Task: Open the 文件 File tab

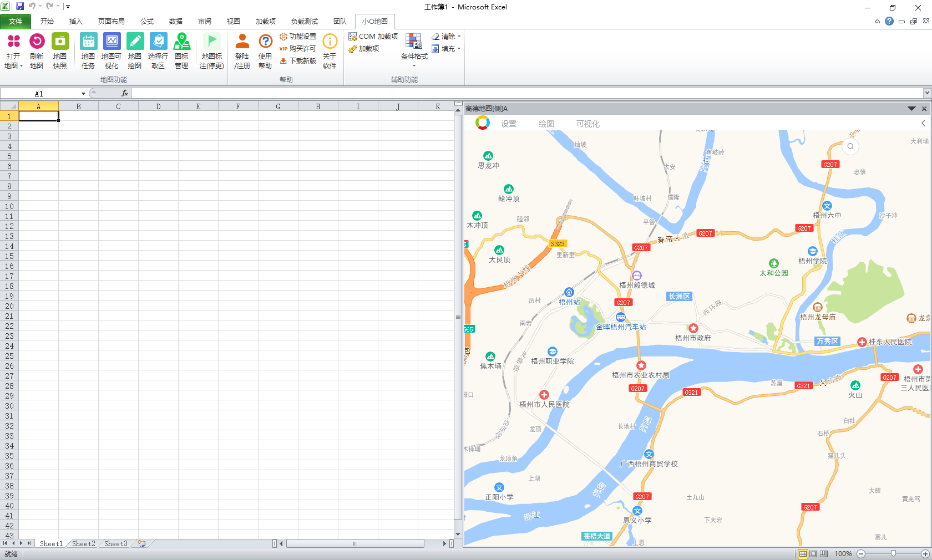Action: [x=16, y=22]
